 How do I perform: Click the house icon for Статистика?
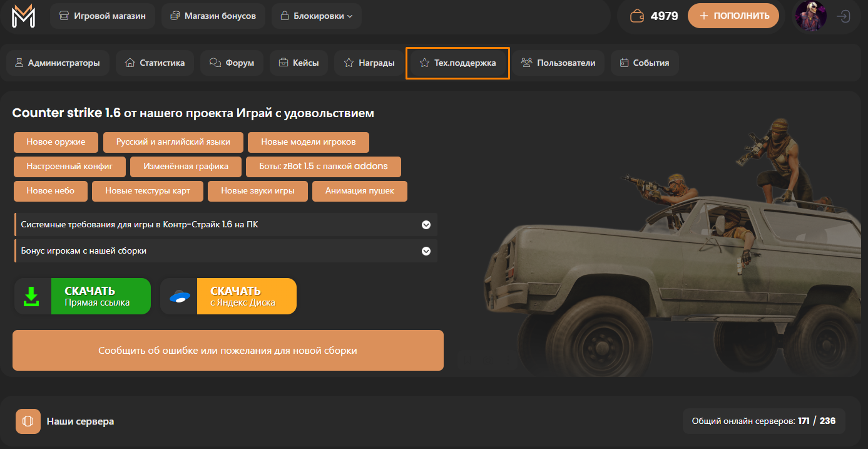[130, 63]
